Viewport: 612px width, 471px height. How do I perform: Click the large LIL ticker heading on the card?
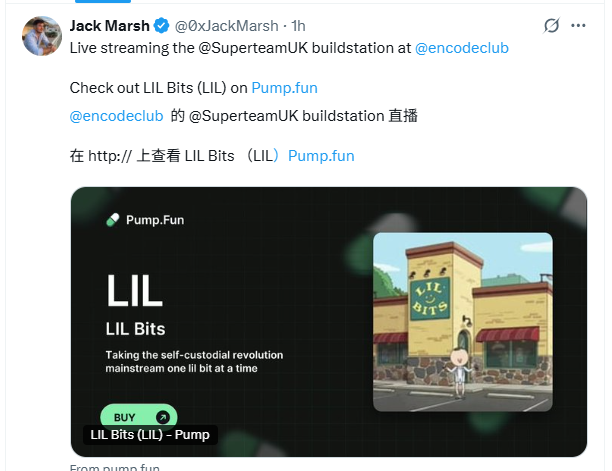(x=134, y=290)
